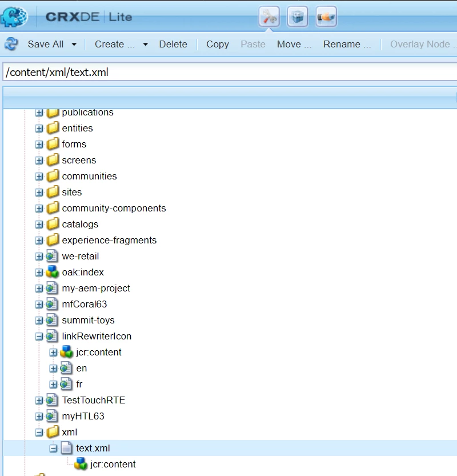Image resolution: width=457 pixels, height=476 pixels.
Task: Click the repository path input field
Action: coord(230,72)
